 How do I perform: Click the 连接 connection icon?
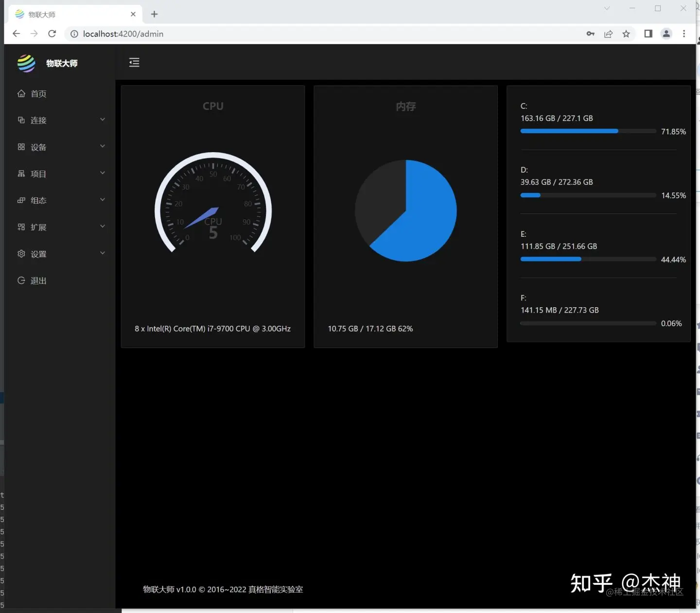point(21,120)
